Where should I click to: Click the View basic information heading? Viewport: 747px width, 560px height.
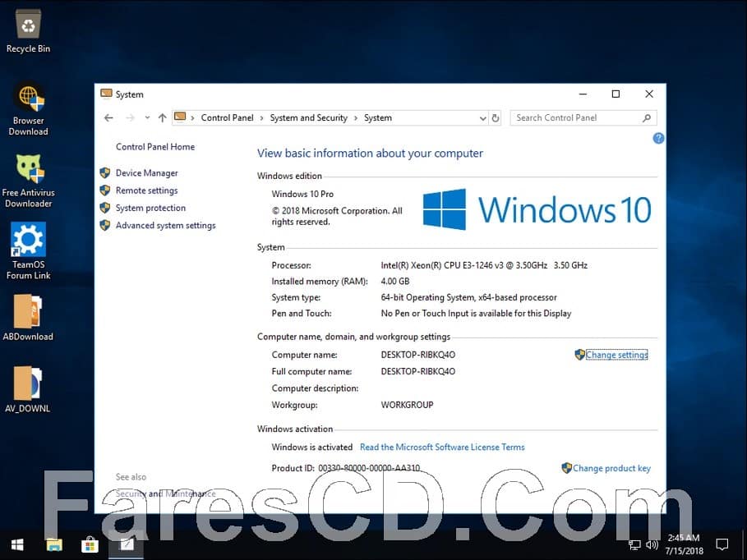coord(370,154)
